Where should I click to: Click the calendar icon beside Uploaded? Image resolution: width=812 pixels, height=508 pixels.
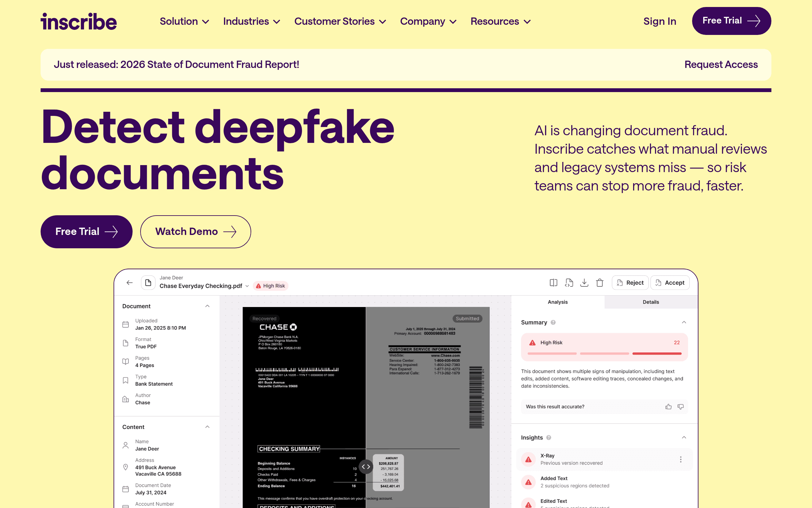126,324
